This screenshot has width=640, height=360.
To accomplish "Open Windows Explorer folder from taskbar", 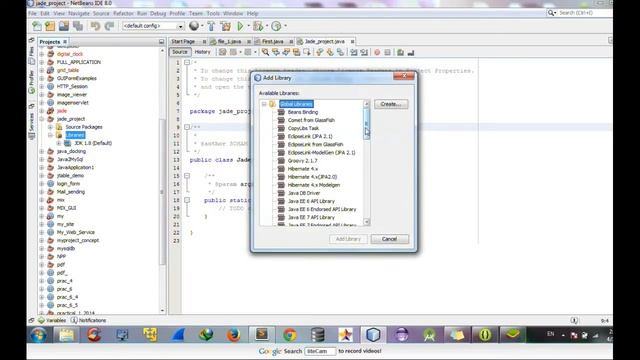I will (x=67, y=335).
